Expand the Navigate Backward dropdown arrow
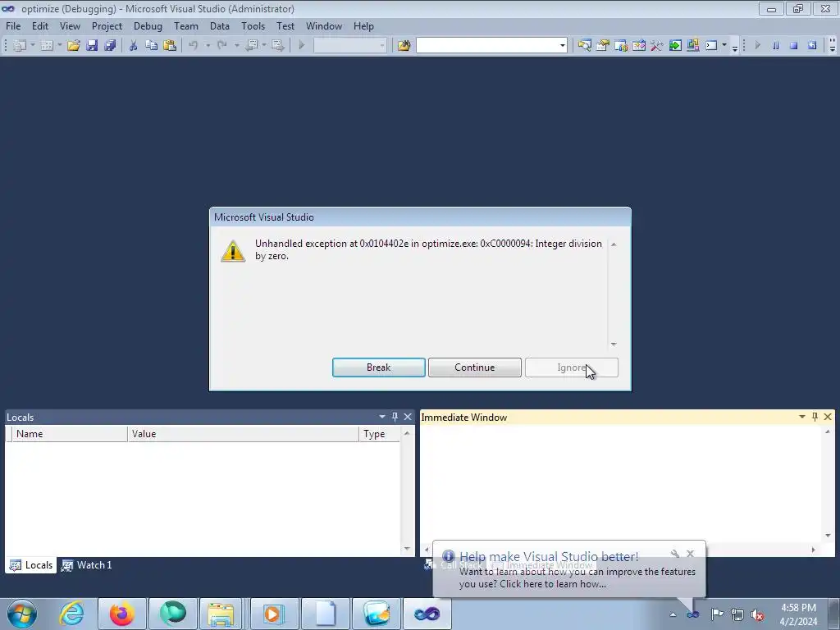Image resolution: width=840 pixels, height=630 pixels. pyautogui.click(x=264, y=46)
